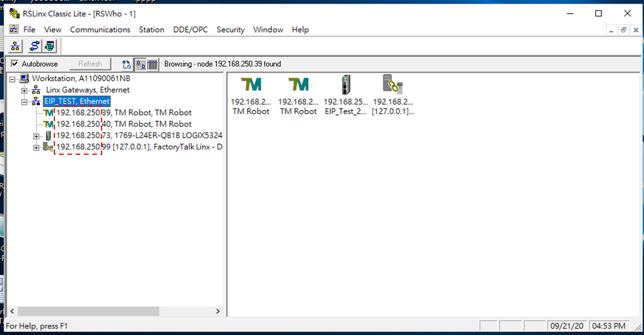Viewport: 644px width, 335px height.
Task: Click the tree pane horizontal scrollbar thumb
Action: click(88, 311)
